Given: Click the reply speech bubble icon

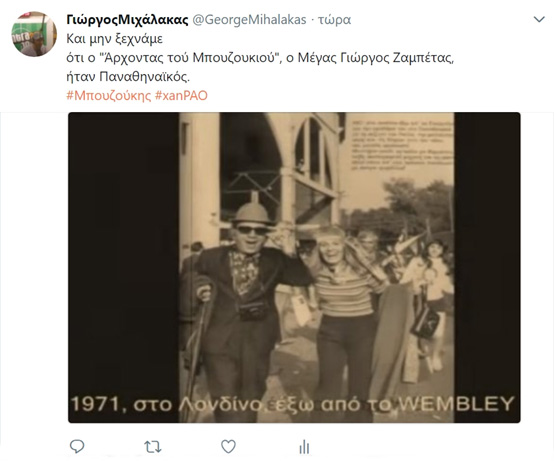Looking at the screenshot, I should click(x=77, y=447).
